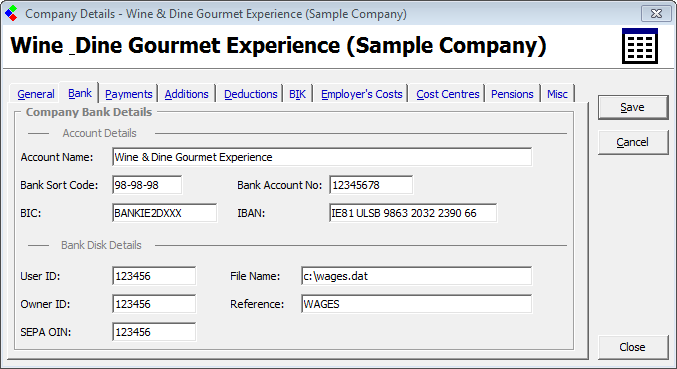
Task: Go to the Additions tab
Action: 187,94
